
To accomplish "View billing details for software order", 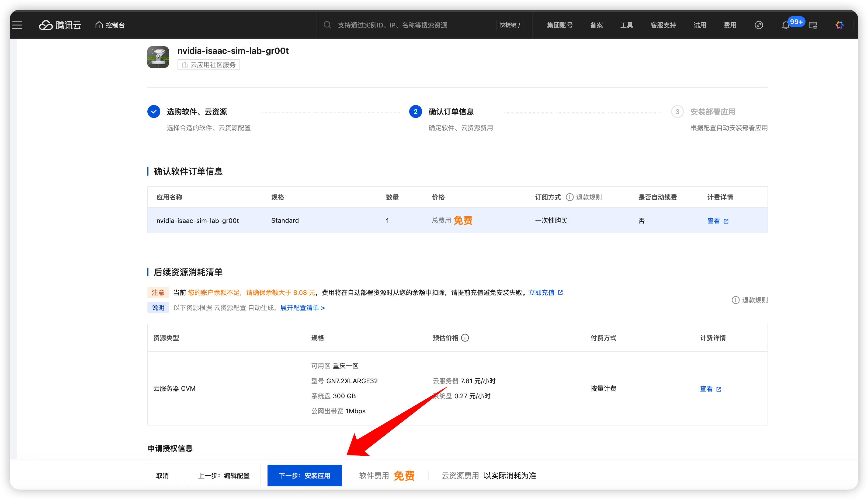I will pyautogui.click(x=717, y=221).
